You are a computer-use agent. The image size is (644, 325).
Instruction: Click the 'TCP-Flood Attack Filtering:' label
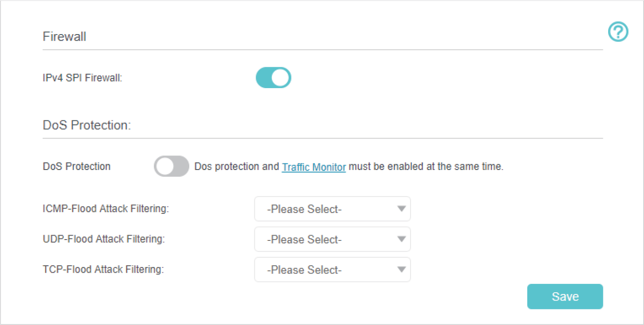click(103, 269)
